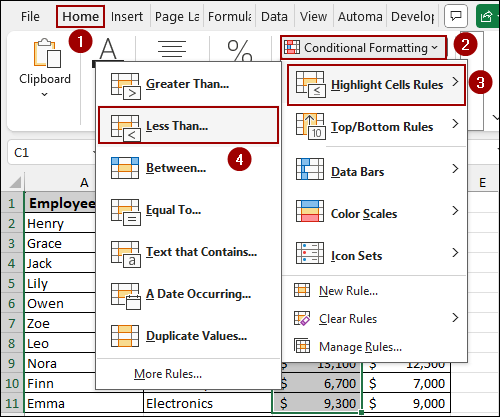Expand the Color Scales submenu arrow
This screenshot has width=500, height=417.
[455, 211]
